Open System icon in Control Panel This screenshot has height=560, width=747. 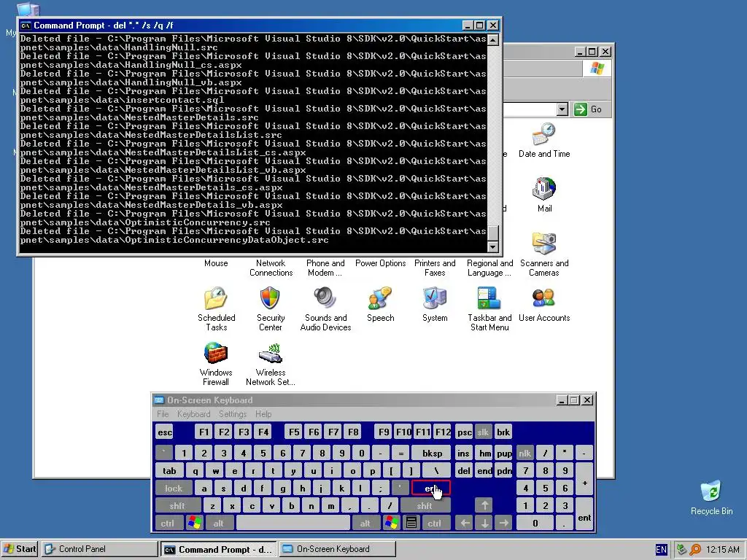(435, 298)
